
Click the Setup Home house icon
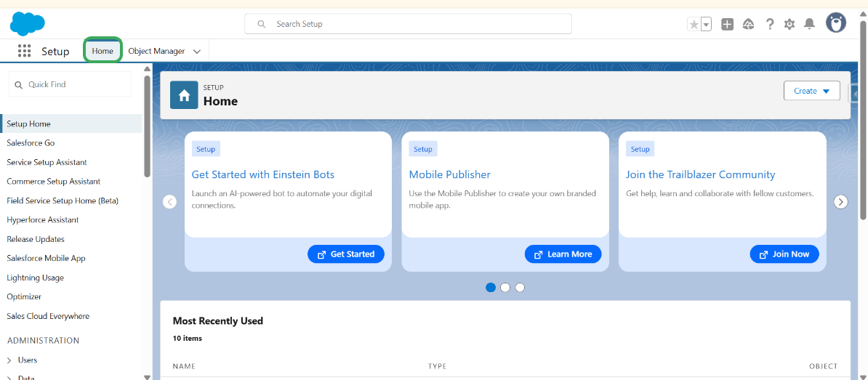pos(184,95)
